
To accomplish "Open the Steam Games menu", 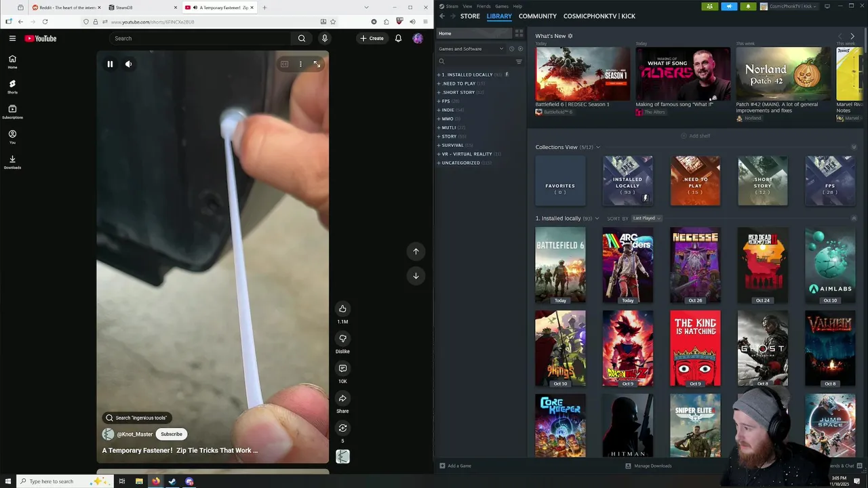I will tap(502, 6).
